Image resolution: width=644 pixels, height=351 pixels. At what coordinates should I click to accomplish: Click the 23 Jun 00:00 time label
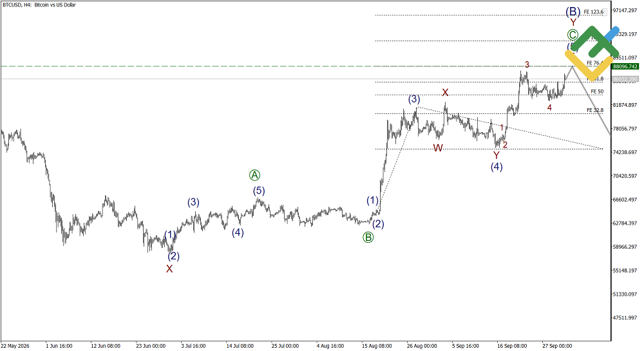[x=151, y=346]
